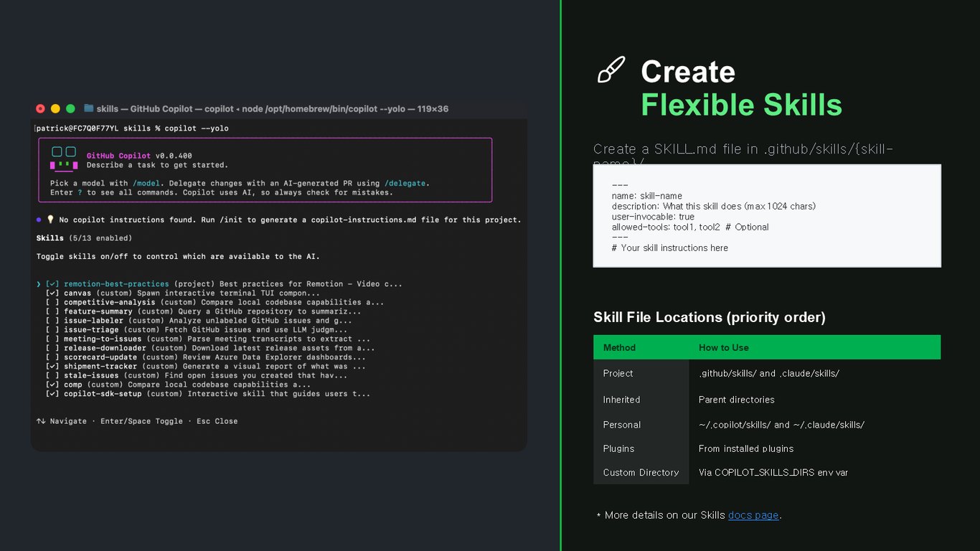980x551 pixels.
Task: Open the Skills docs page link
Action: tap(753, 515)
